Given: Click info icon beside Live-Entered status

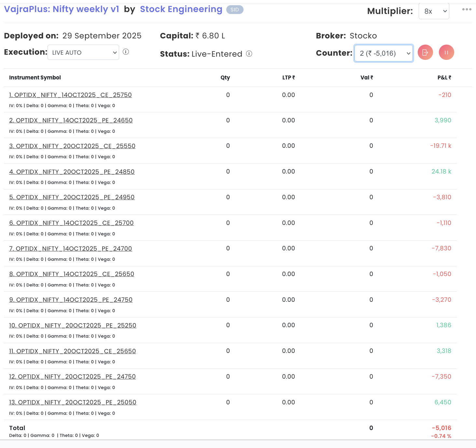Looking at the screenshot, I should [x=249, y=54].
